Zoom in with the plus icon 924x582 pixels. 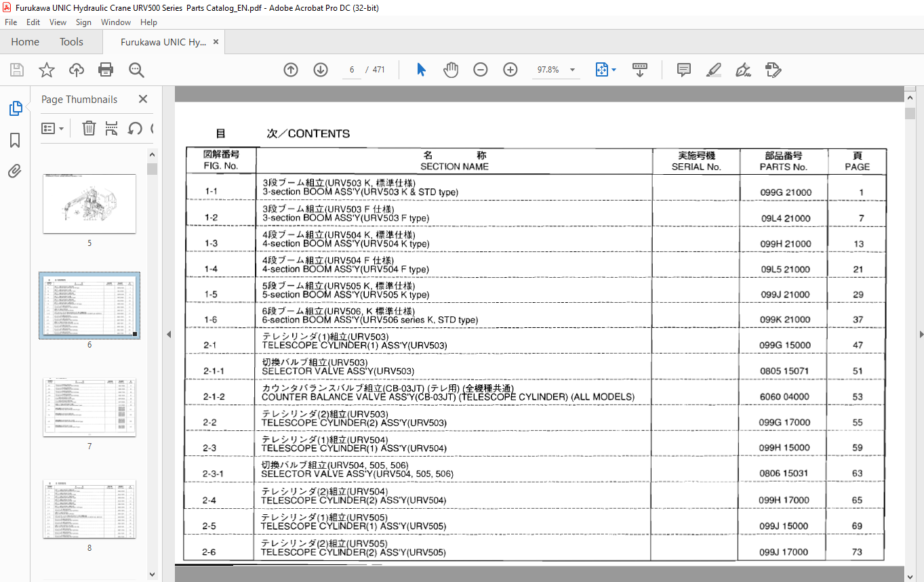click(510, 70)
